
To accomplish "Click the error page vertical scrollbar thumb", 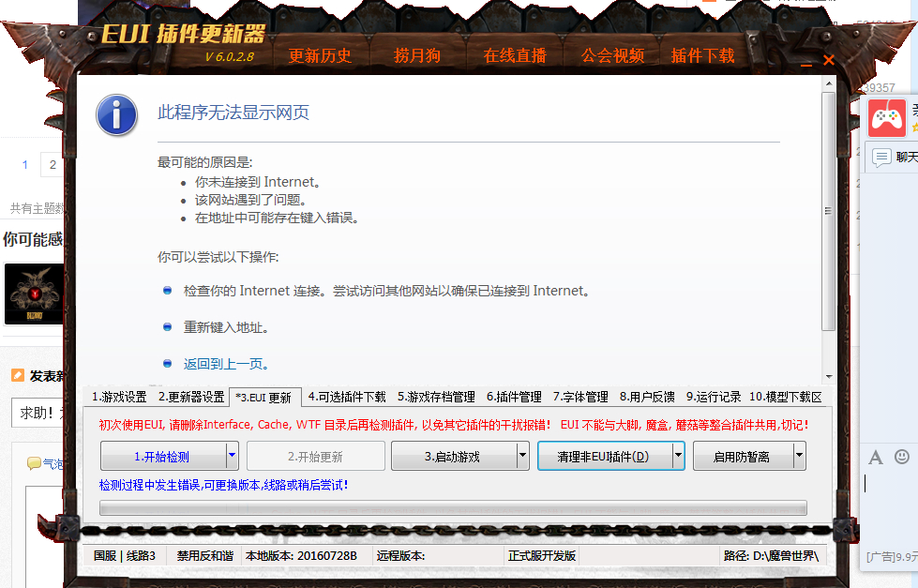I will pos(828,211).
